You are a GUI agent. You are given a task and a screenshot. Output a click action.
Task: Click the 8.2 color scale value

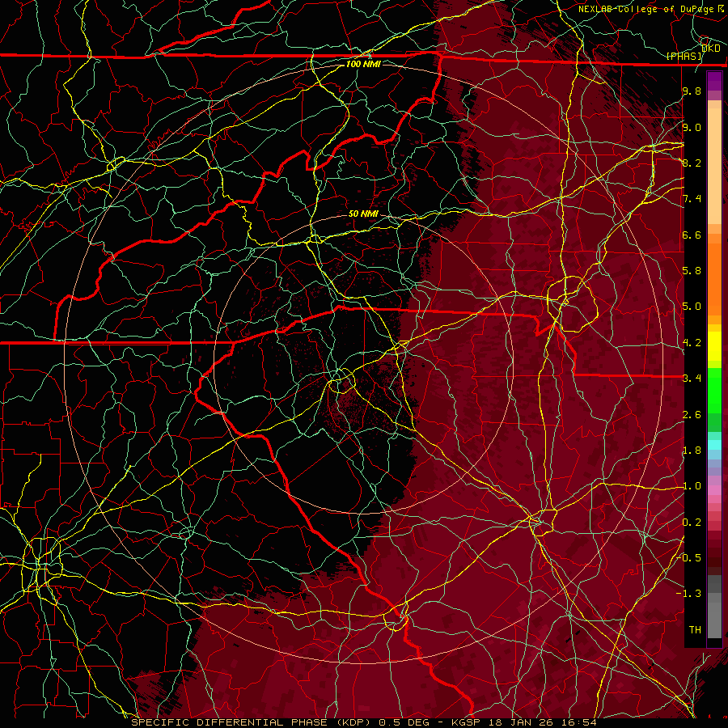[692, 163]
